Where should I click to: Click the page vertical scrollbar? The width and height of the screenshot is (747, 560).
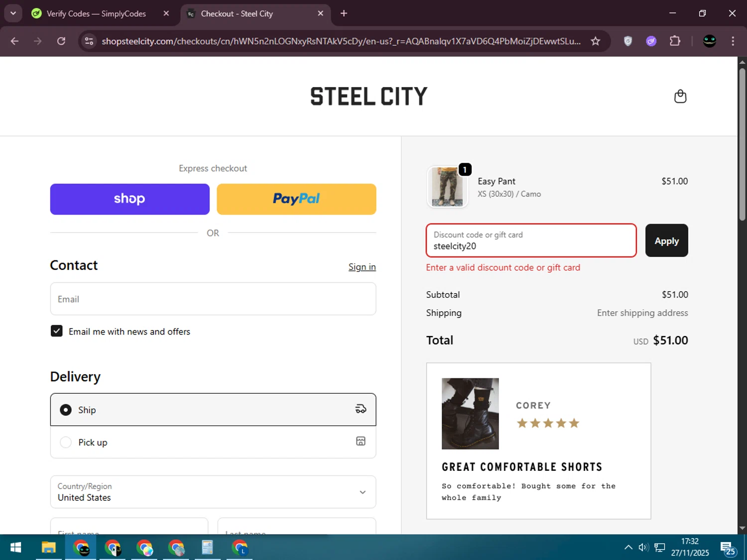coord(742,144)
